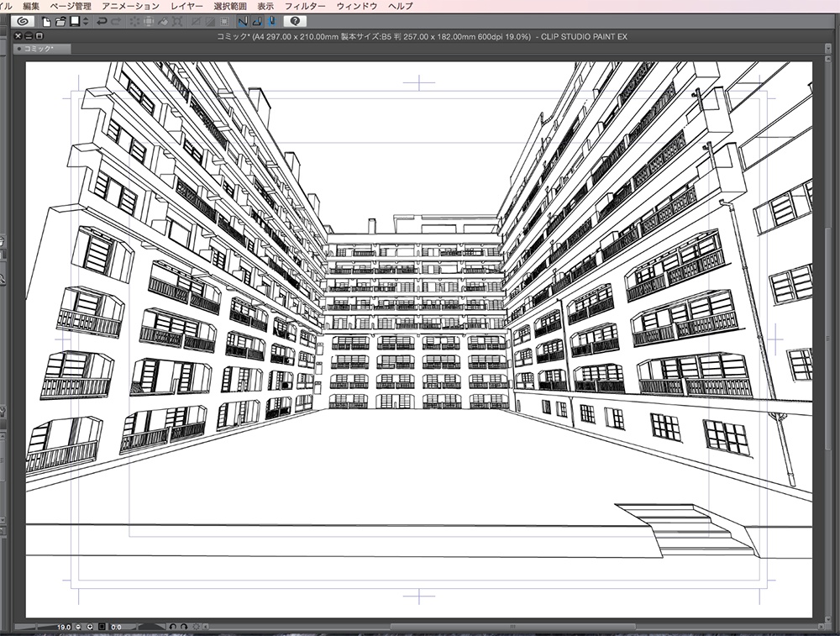Click the zoom slider in status bar

coord(34,627)
